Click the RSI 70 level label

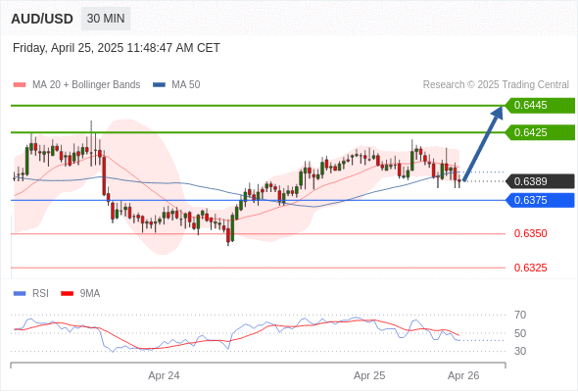pos(520,315)
